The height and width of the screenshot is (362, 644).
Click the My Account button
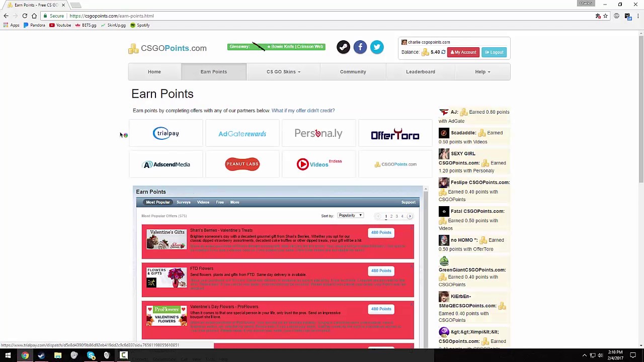[463, 52]
